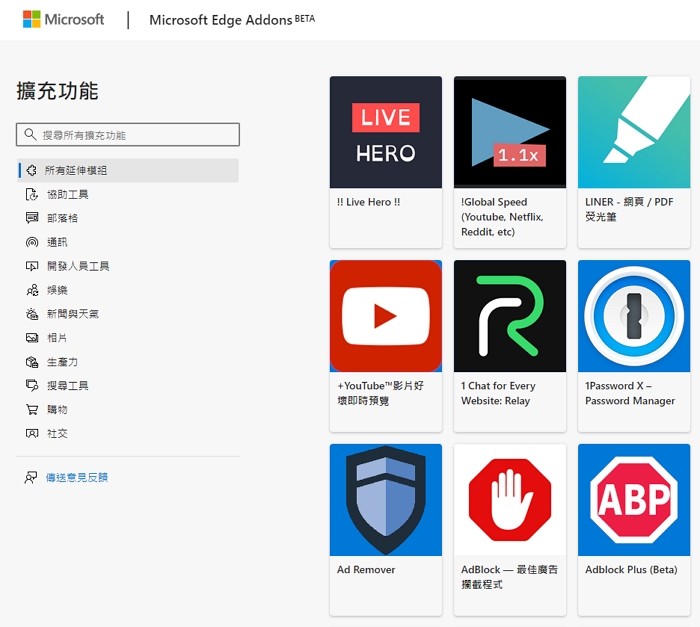Click the 傳送意見反饋 feedback link
Image resolution: width=700 pixels, height=627 pixels.
coord(77,478)
